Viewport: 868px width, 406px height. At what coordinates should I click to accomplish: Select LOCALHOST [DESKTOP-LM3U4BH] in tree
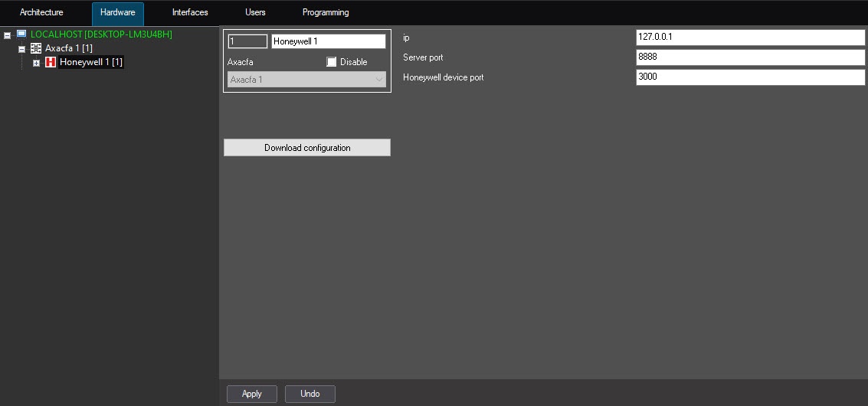(101, 34)
